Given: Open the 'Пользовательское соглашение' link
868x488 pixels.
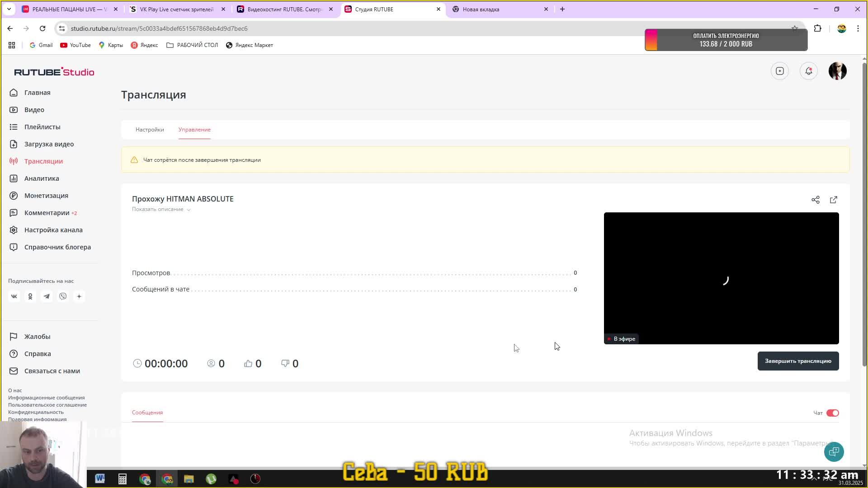Looking at the screenshot, I should [x=47, y=405].
